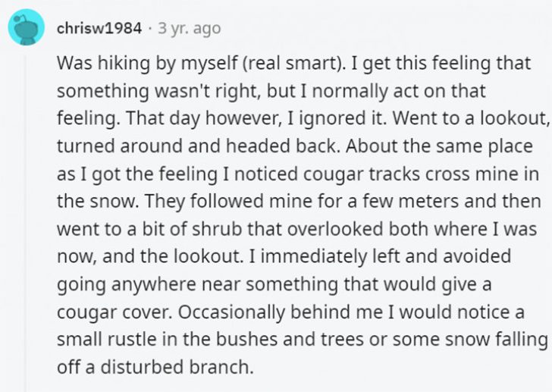Click the word 'Occasionally' in comment
The height and width of the screenshot is (392, 552).
click(232, 312)
